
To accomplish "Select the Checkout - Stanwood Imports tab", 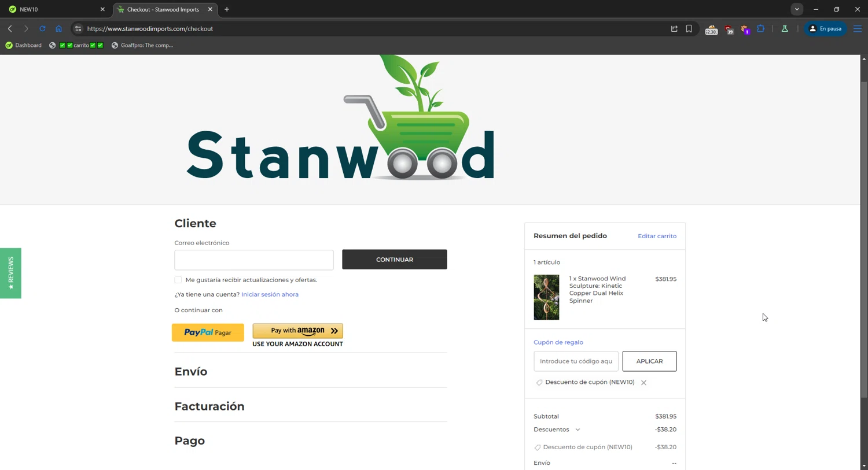I will pos(165,9).
